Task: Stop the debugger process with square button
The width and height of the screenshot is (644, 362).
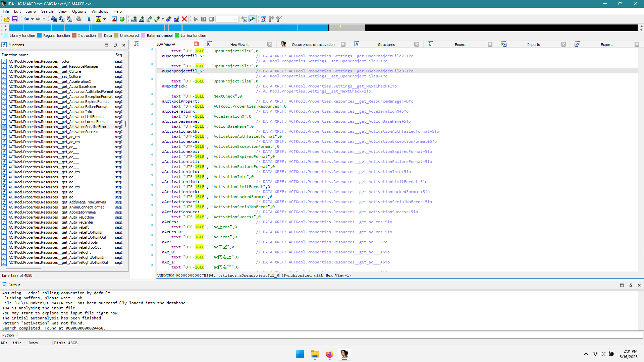Action: click(211, 19)
